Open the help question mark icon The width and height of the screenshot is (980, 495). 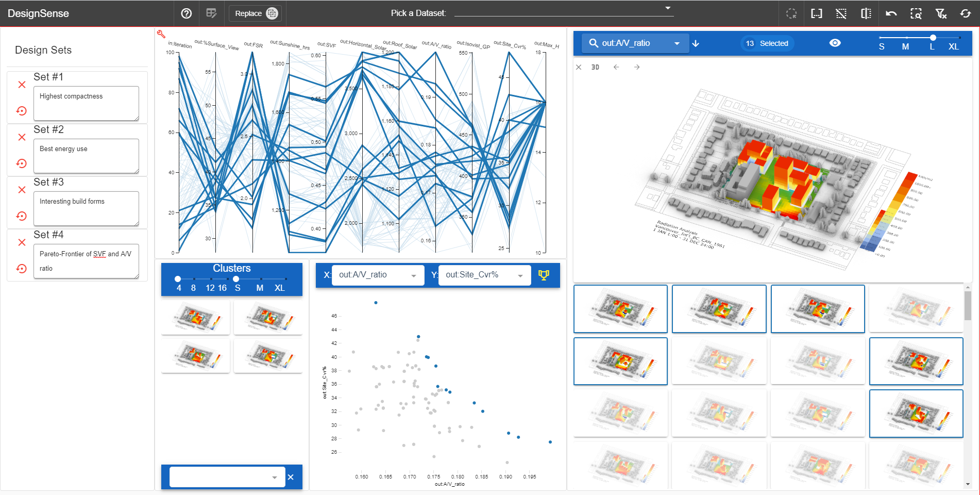pos(187,13)
